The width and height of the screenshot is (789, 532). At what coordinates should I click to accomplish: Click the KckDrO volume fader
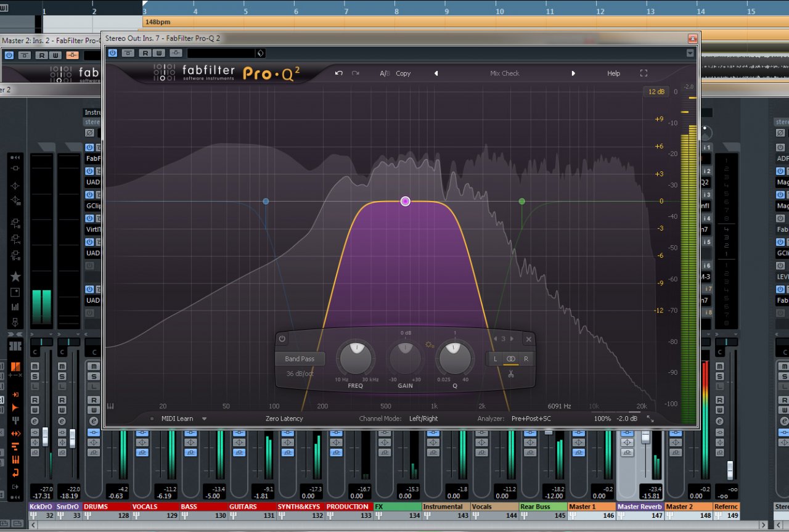[x=45, y=437]
